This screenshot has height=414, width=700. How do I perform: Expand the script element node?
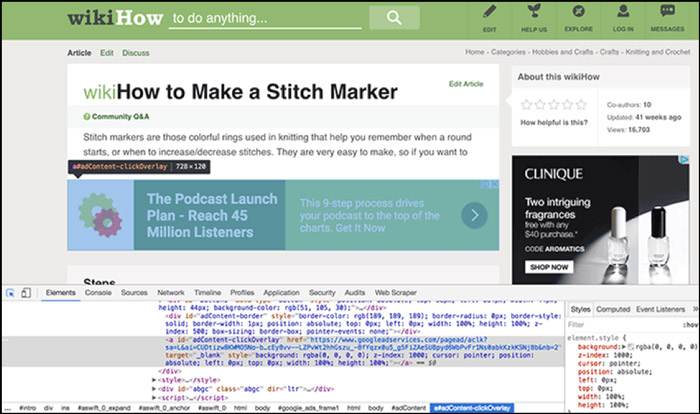tap(154, 397)
